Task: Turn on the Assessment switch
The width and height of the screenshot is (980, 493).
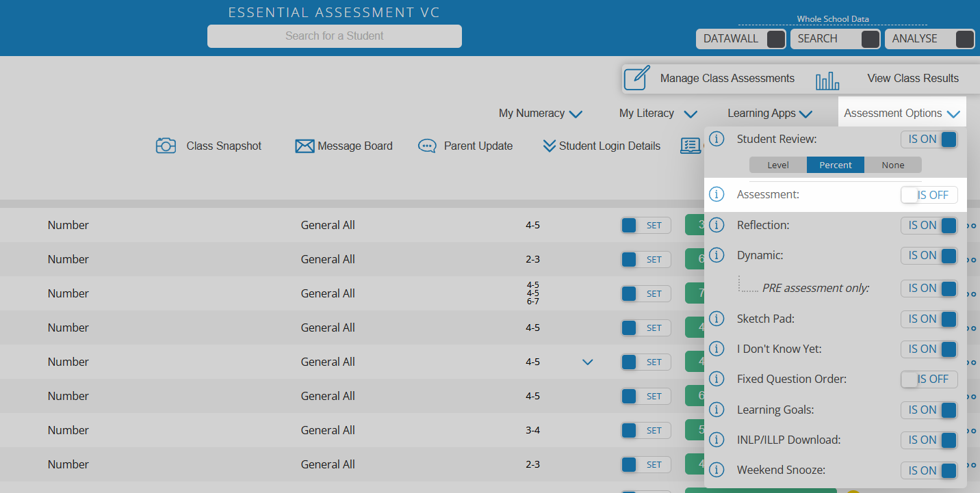Action: pyautogui.click(x=929, y=195)
